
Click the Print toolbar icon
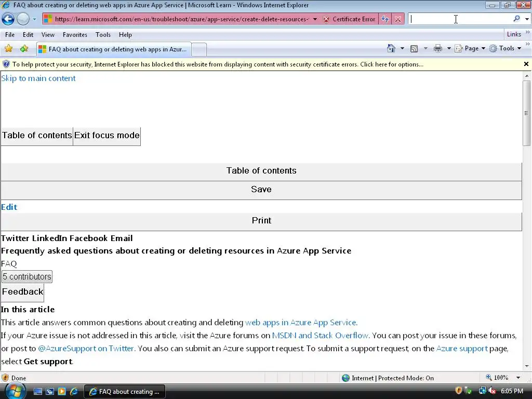438,48
